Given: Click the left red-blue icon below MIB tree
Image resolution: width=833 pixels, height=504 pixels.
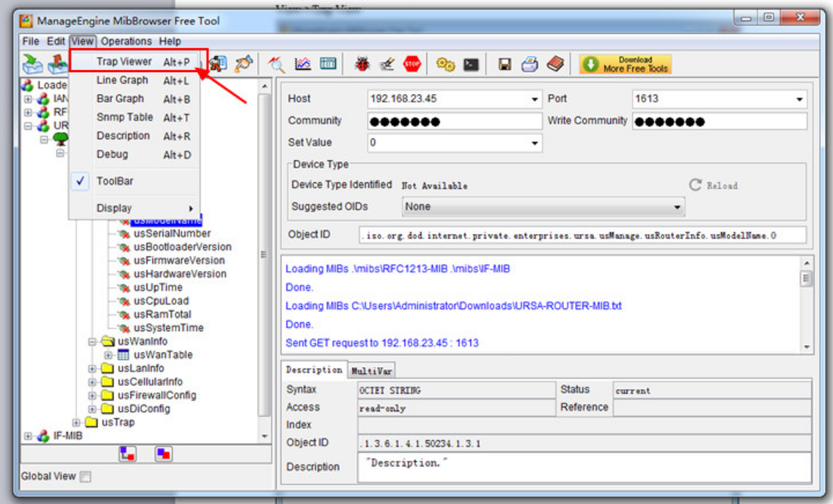Looking at the screenshot, I should (x=127, y=454).
